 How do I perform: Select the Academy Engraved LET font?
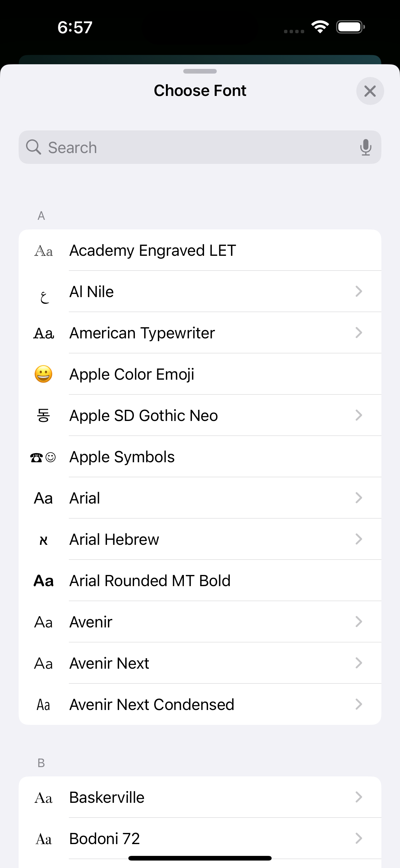tap(153, 250)
